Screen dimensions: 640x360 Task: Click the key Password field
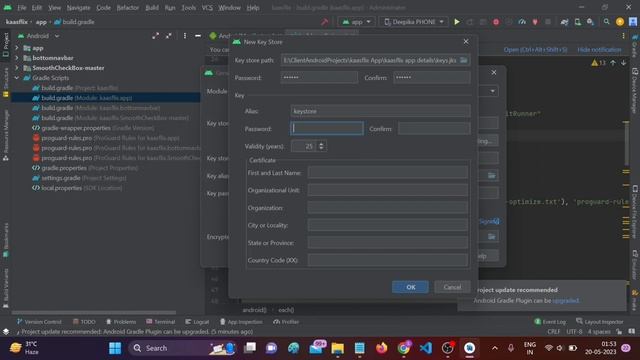327,129
